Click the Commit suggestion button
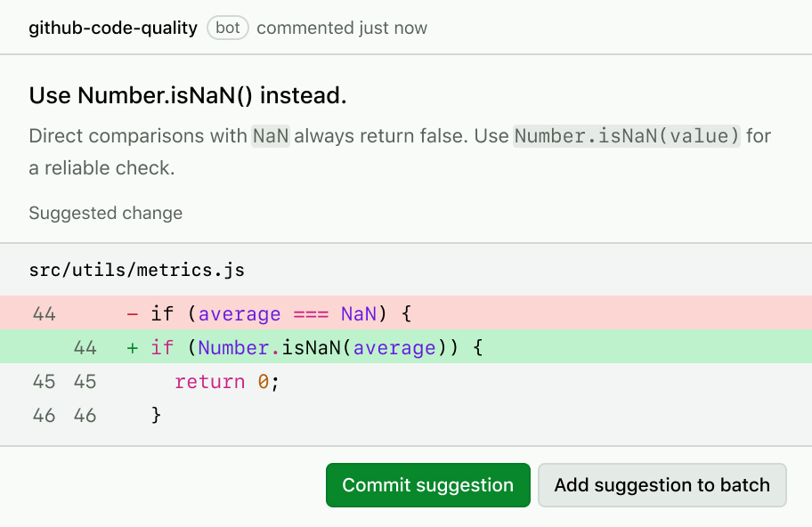 [427, 485]
